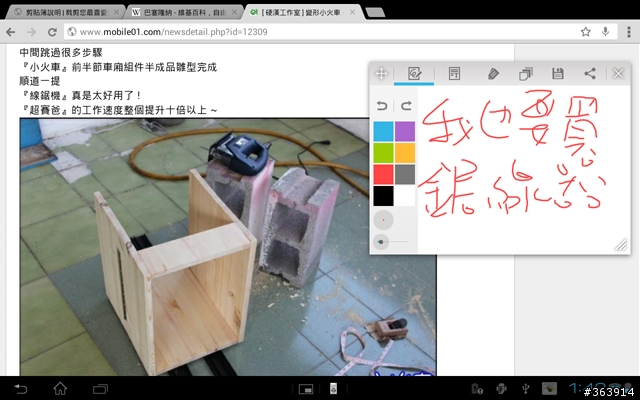Close the floating memo panel
Viewport: 640px width, 400px height.
tap(618, 74)
